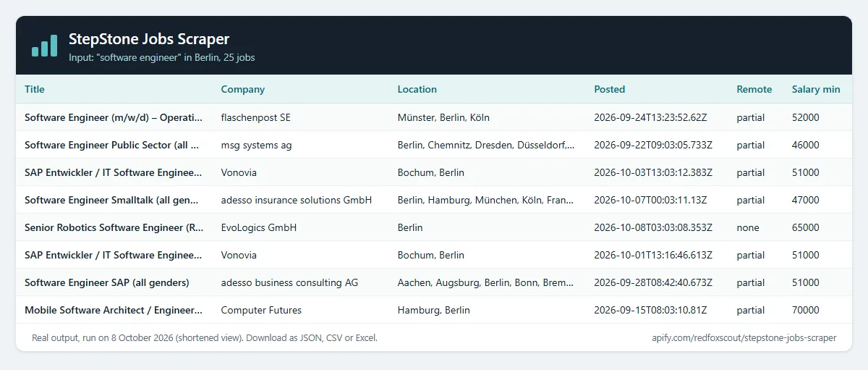The height and width of the screenshot is (370, 868).
Task: Click the partial remote value for Computer Futures
Action: (751, 310)
